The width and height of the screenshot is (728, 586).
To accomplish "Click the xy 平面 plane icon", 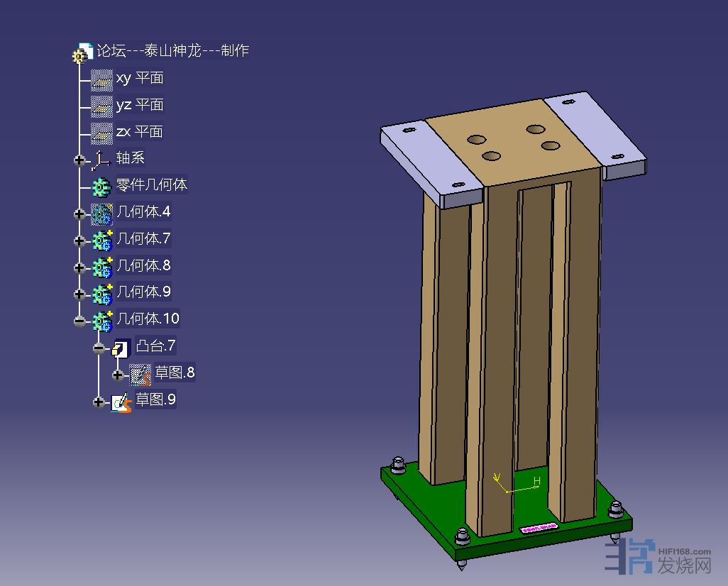I will tap(101, 79).
